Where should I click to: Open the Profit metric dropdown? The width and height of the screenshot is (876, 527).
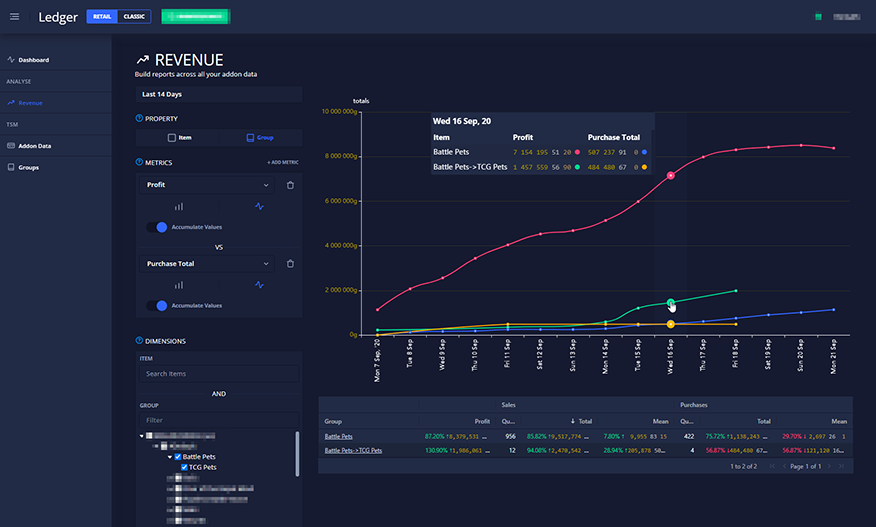click(207, 185)
